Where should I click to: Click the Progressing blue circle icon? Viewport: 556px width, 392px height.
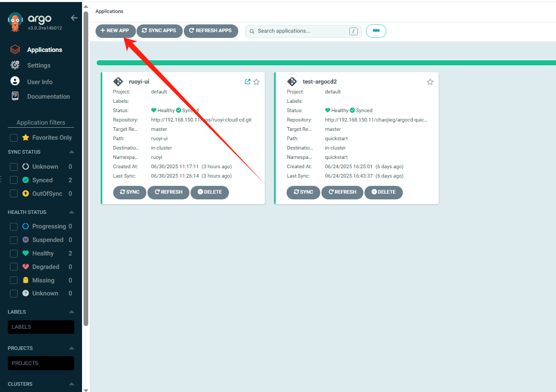click(x=25, y=226)
